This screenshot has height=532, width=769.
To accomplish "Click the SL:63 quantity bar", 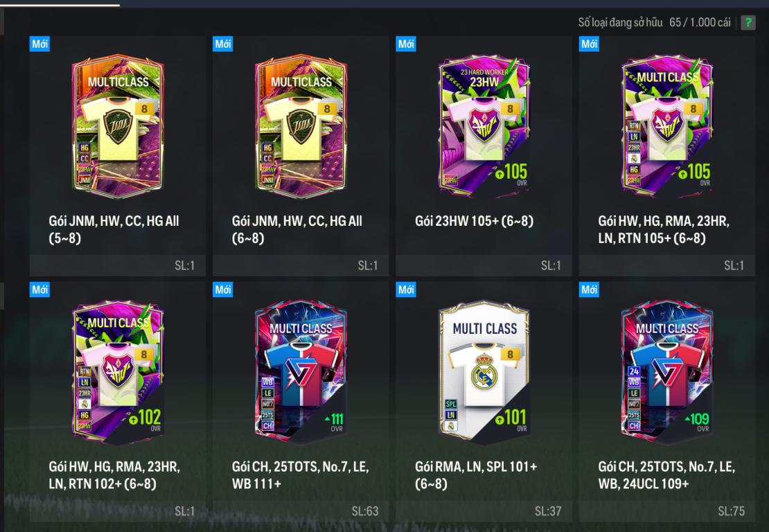I will pyautogui.click(x=301, y=511).
